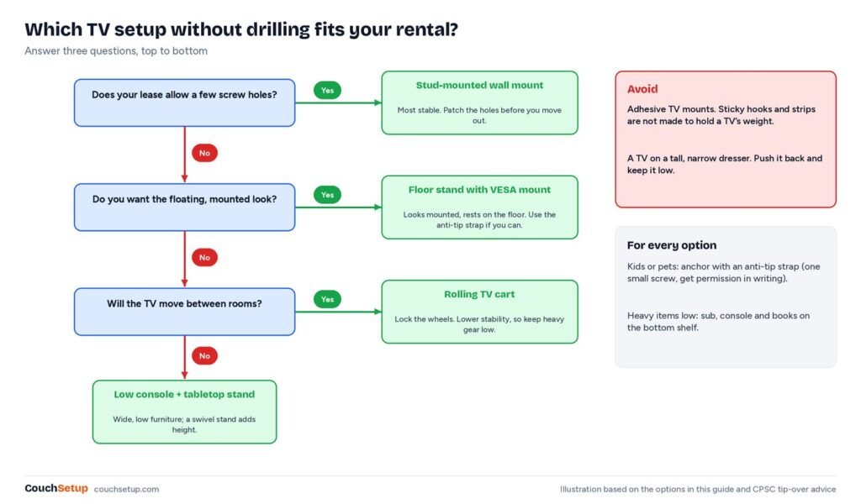
Task: Select the 'Rolling TV cart' heading
Action: coord(479,294)
